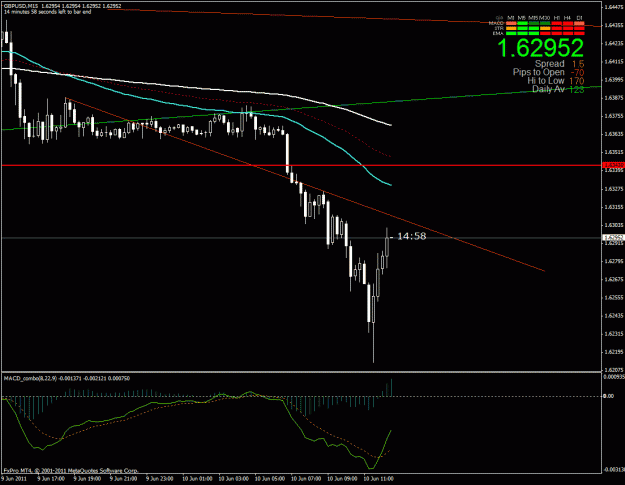Select the Daily Av value 123
625x485 pixels.
tap(576, 89)
